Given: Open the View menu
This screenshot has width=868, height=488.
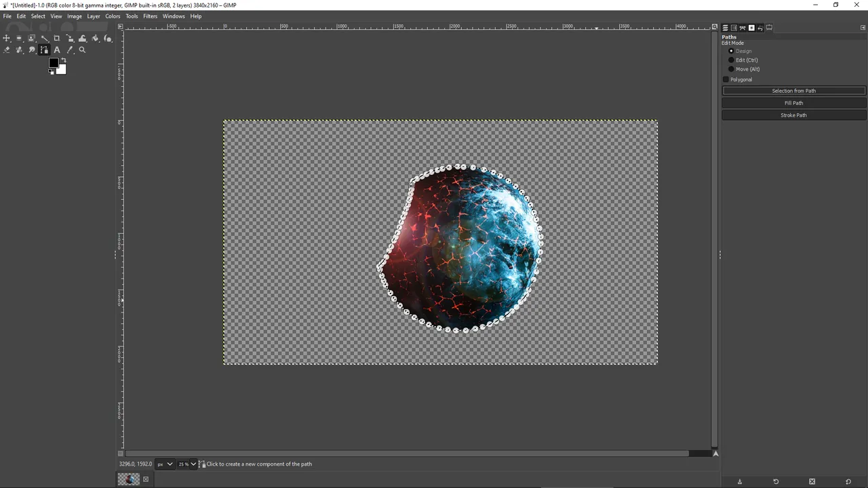Looking at the screenshot, I should [56, 16].
